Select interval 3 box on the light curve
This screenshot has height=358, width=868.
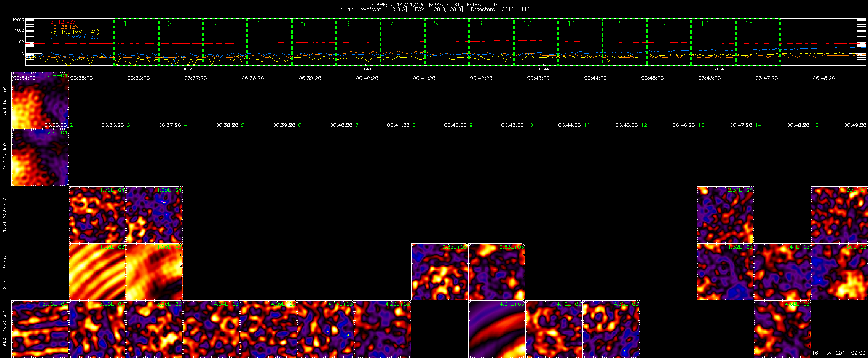(225, 42)
